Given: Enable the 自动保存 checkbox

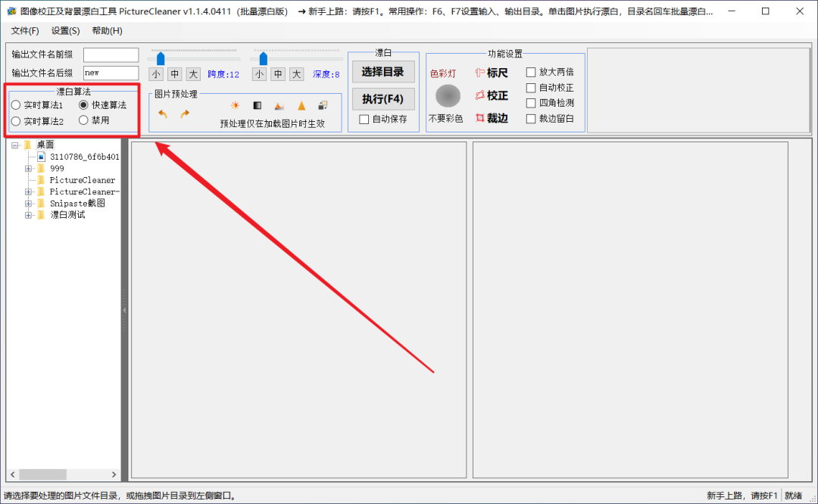Looking at the screenshot, I should 364,120.
